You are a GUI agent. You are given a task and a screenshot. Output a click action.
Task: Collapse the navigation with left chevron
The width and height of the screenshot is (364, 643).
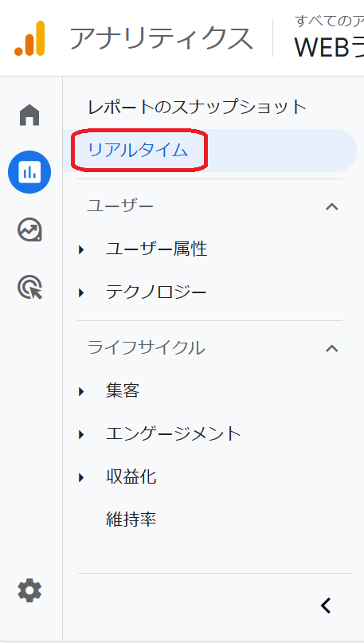click(326, 606)
